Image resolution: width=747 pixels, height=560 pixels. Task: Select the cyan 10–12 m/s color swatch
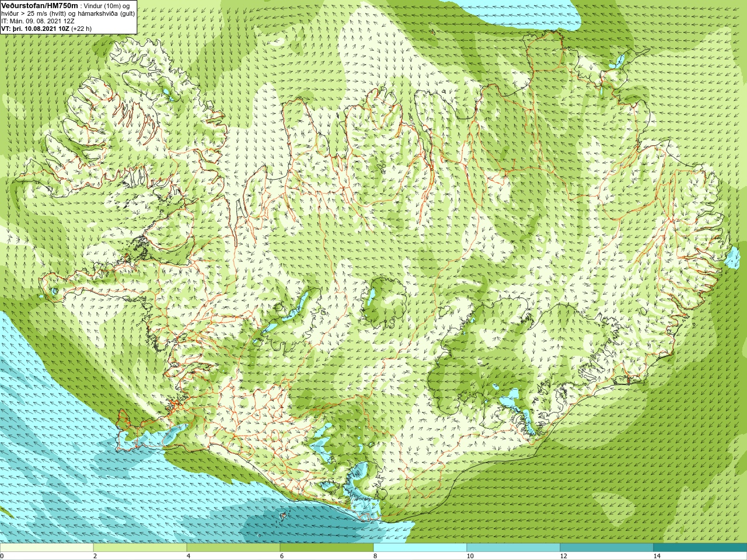point(514,548)
